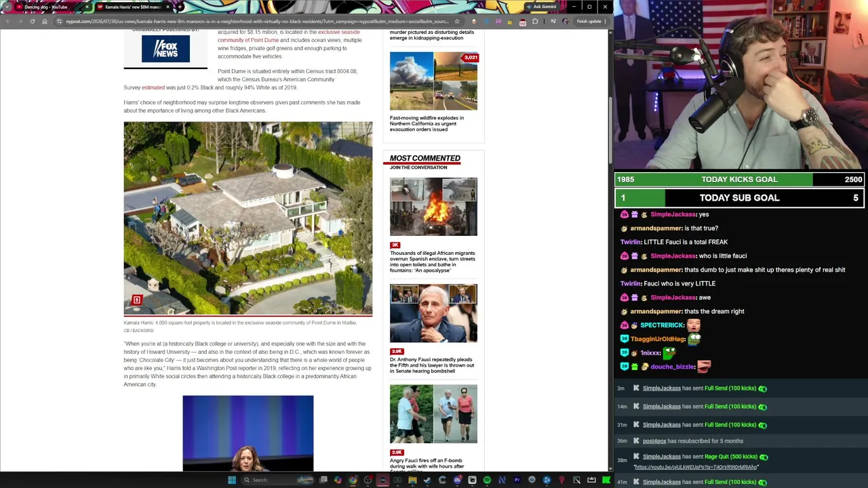Open the Fauci walking with wife thumbnail
Screen dimensions: 868x488
coord(433,414)
